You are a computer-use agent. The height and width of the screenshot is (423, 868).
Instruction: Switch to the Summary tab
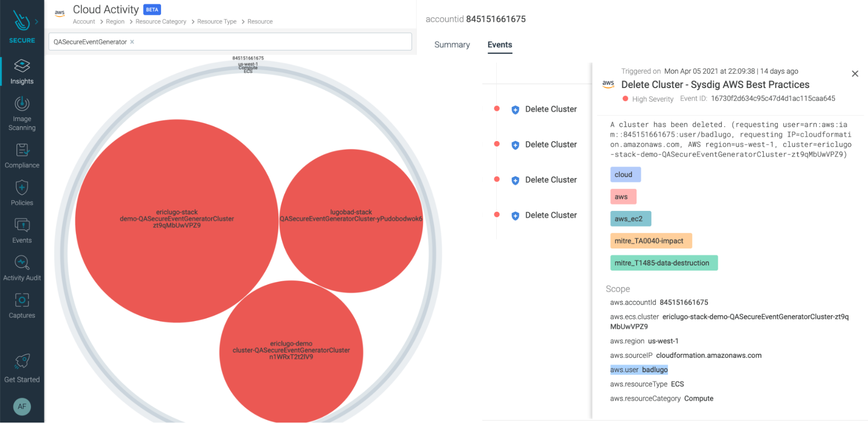pos(452,45)
